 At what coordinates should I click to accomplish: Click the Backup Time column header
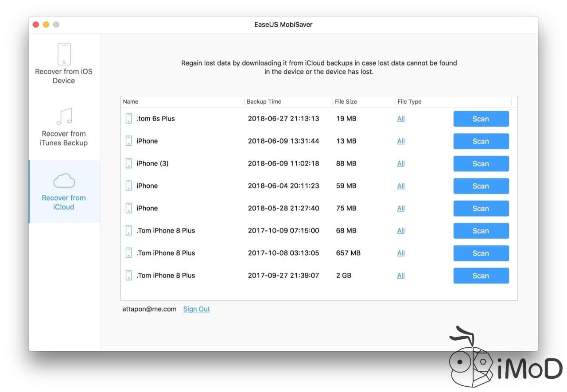point(264,101)
